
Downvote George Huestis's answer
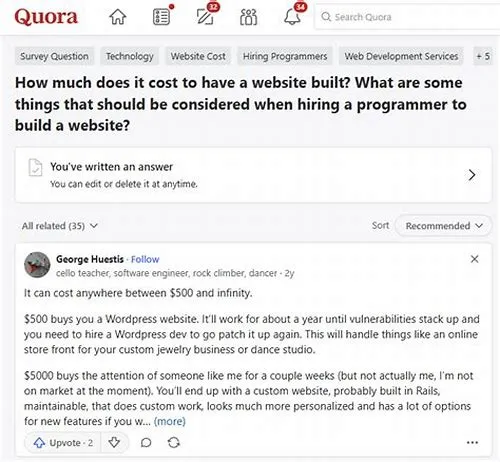[114, 443]
